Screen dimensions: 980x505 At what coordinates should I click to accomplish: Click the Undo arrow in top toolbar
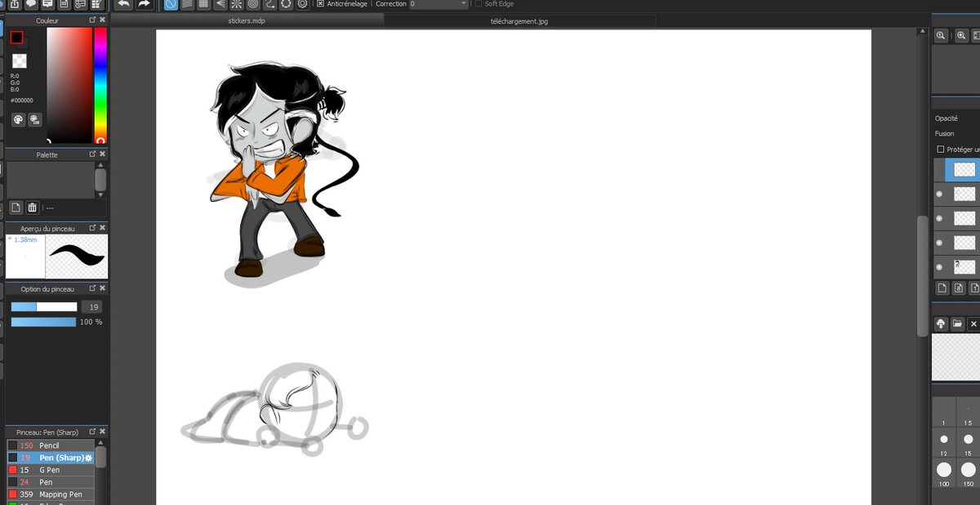124,4
